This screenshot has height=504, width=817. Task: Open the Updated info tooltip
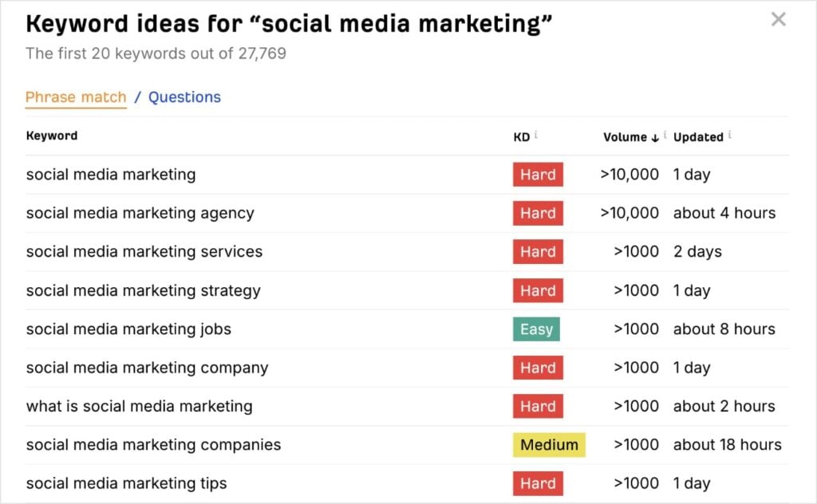pos(730,134)
